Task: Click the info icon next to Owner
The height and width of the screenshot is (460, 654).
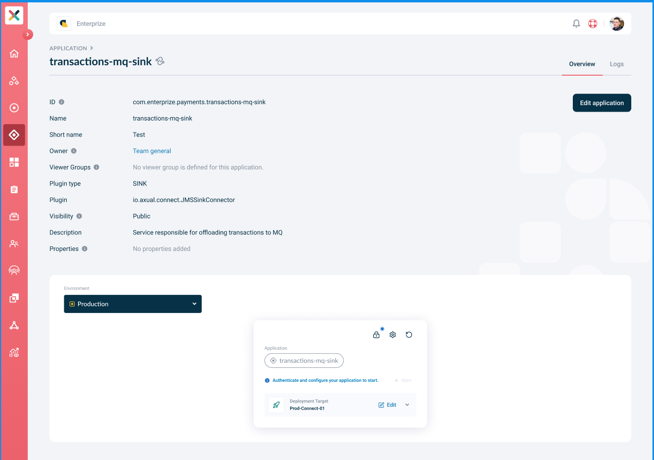Action: 73,151
